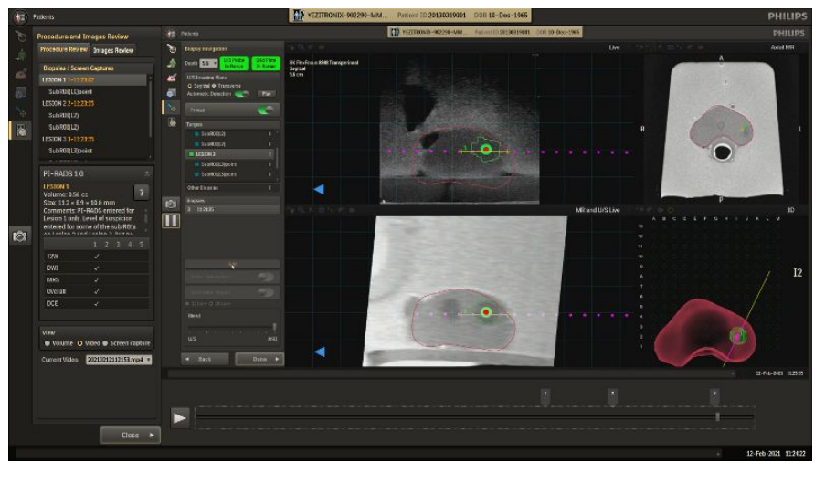Click the Close button
Image resolution: width=825 pixels, height=504 pixels.
pyautogui.click(x=130, y=436)
